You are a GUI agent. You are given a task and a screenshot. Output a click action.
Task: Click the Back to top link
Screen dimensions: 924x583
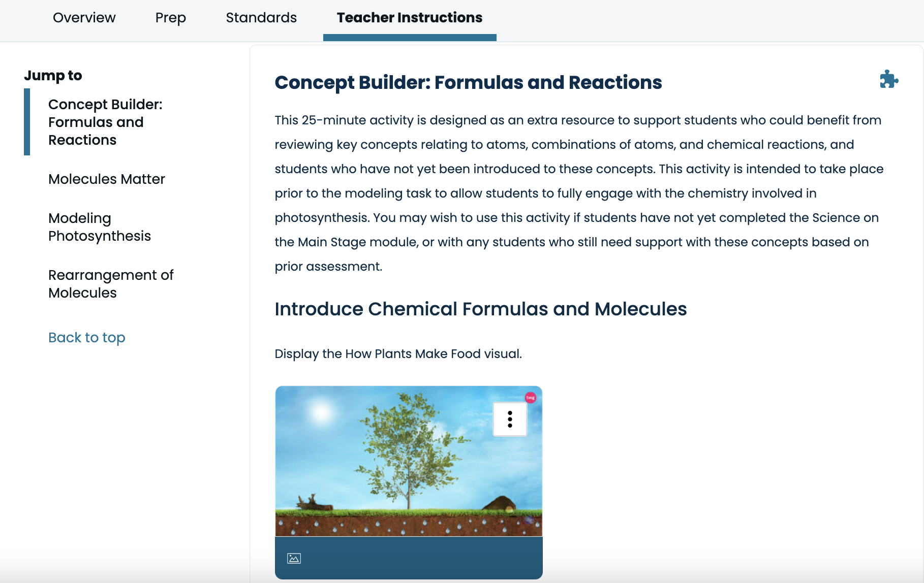click(87, 338)
